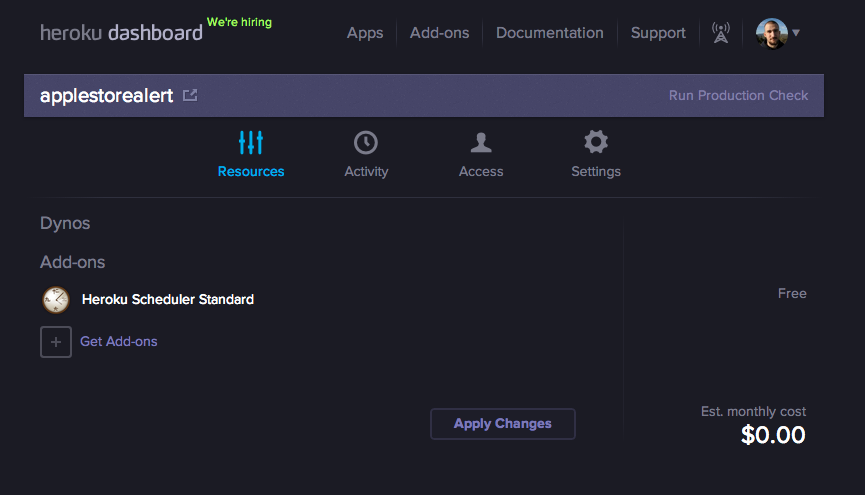Click the heroku dashboard logo
Viewport: 865px width, 495px height.
pos(121,33)
